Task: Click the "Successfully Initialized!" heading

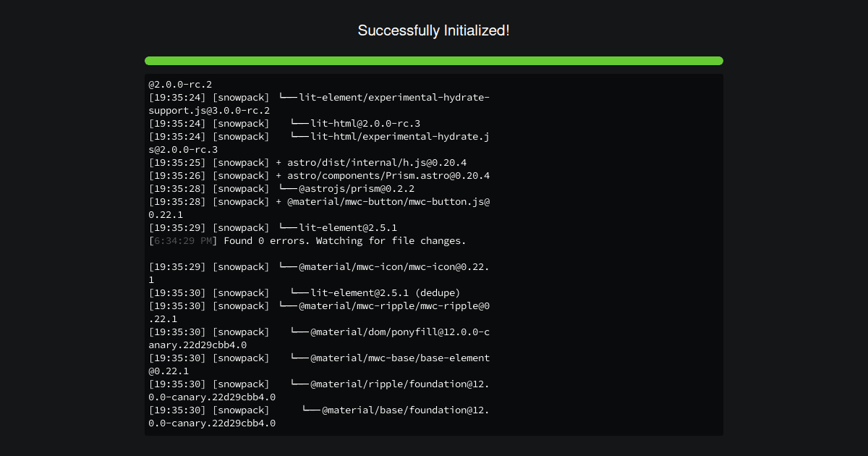Action: (x=433, y=30)
